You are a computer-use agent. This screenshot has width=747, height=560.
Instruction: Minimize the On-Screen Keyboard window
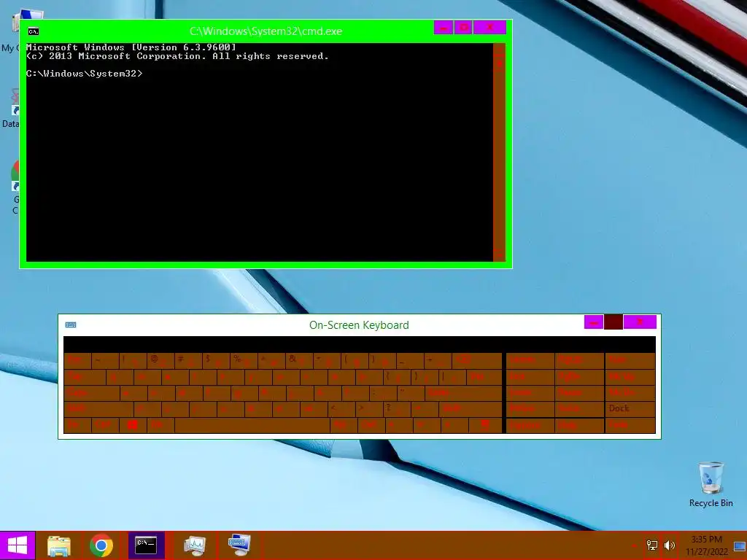pyautogui.click(x=594, y=322)
